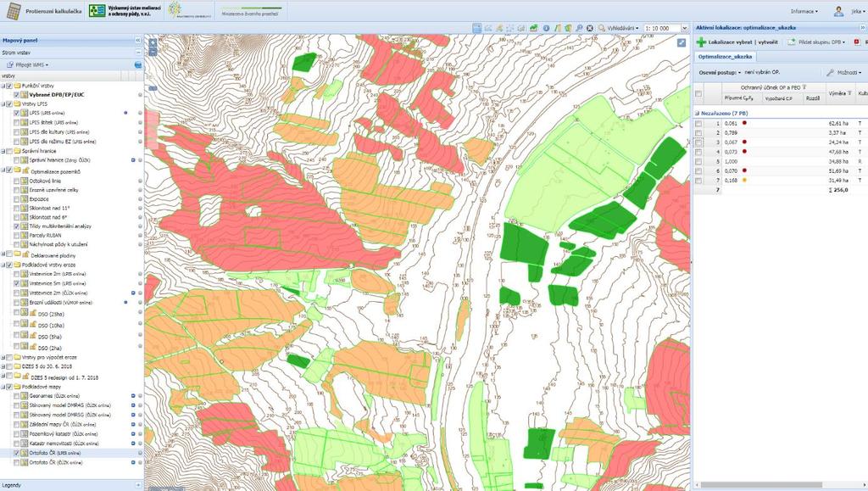Image resolution: width=868 pixels, height=491 pixels.
Task: Open the Přidat skupinu DPB menu
Action: click(816, 42)
